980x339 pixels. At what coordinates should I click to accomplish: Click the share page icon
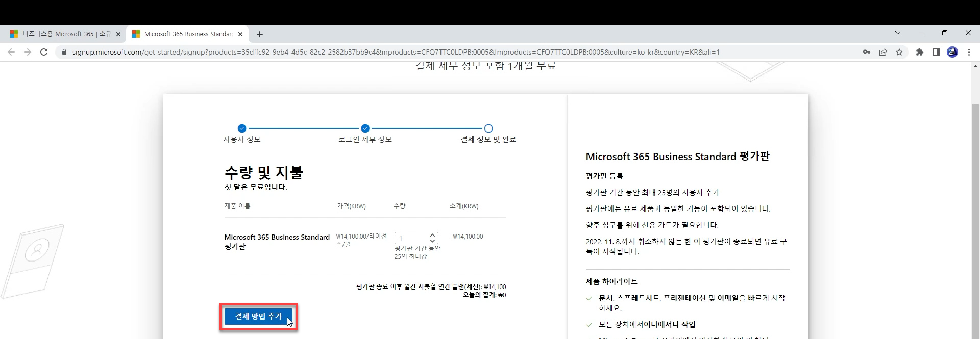[x=883, y=52]
